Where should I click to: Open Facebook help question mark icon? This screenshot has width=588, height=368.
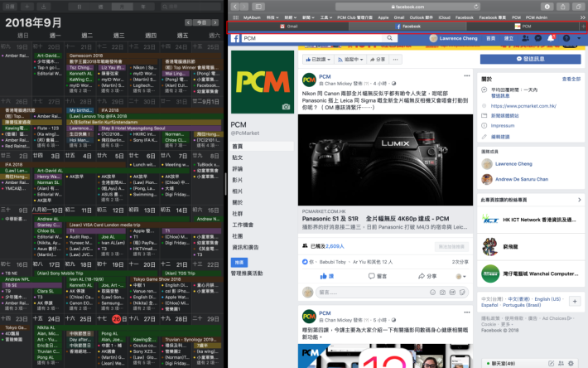pyautogui.click(x=566, y=38)
